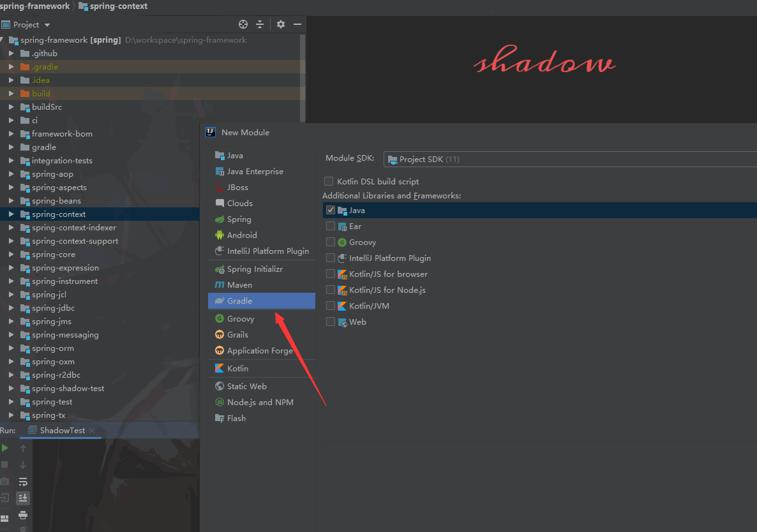
Task: Select Spring module type
Action: (262, 219)
